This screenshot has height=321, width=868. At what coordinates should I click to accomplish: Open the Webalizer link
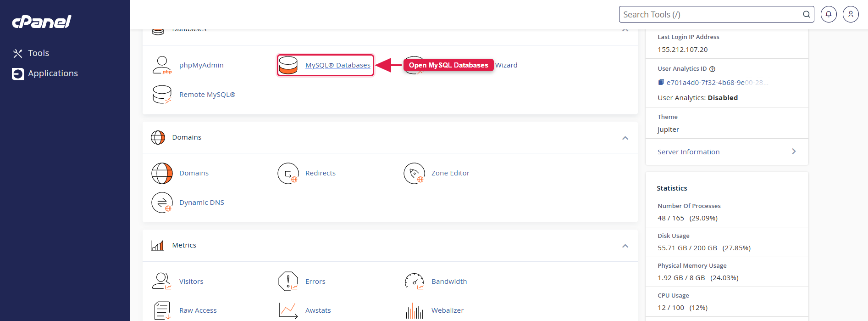pos(448,310)
